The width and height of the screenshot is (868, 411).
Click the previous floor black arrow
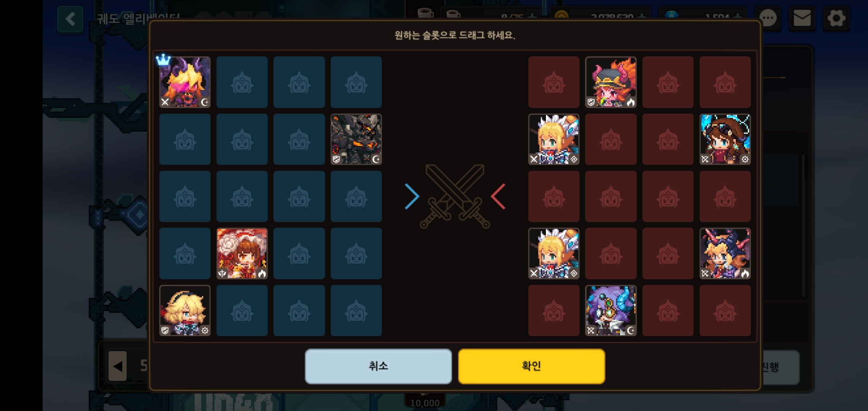click(x=118, y=366)
